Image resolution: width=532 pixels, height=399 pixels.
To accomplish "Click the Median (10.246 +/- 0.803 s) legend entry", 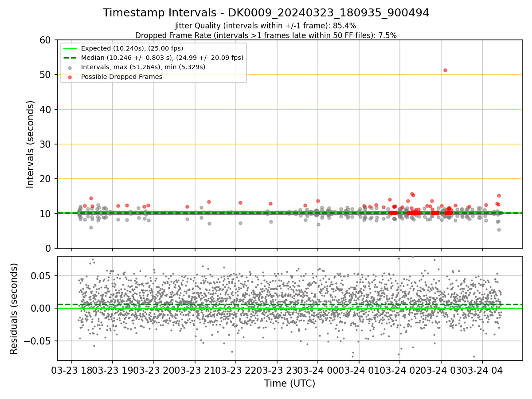I will [162, 58].
